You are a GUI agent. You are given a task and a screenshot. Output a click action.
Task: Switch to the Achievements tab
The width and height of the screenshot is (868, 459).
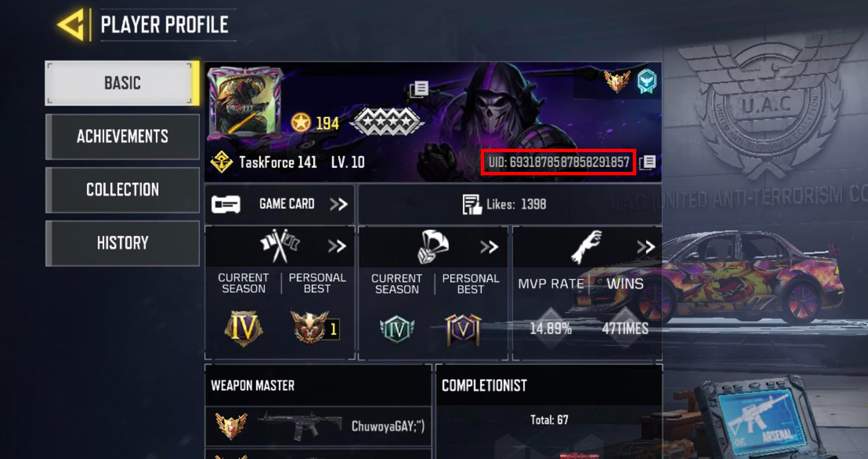point(123,136)
